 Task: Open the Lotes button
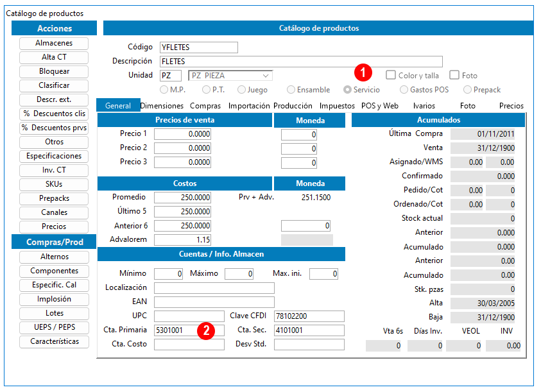point(54,313)
